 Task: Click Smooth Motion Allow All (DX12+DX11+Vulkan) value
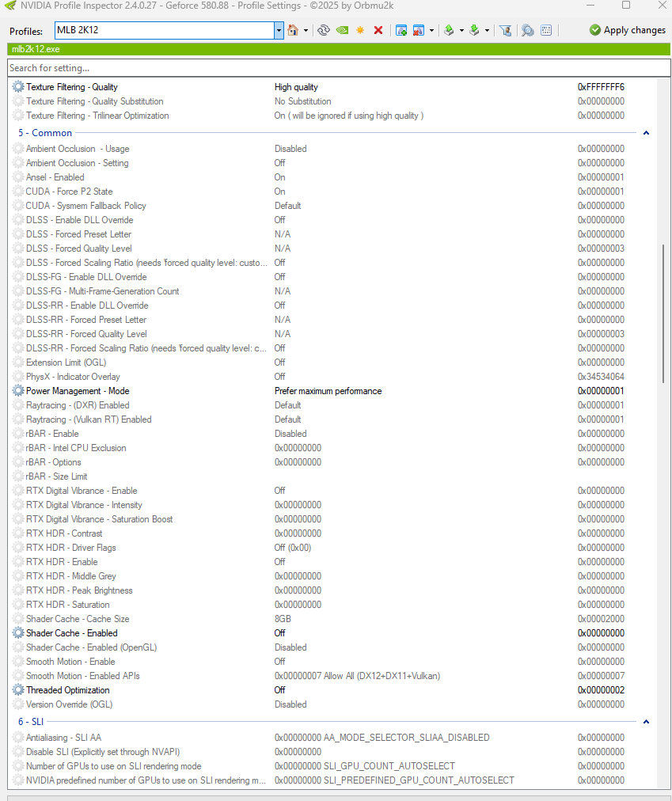click(x=357, y=676)
